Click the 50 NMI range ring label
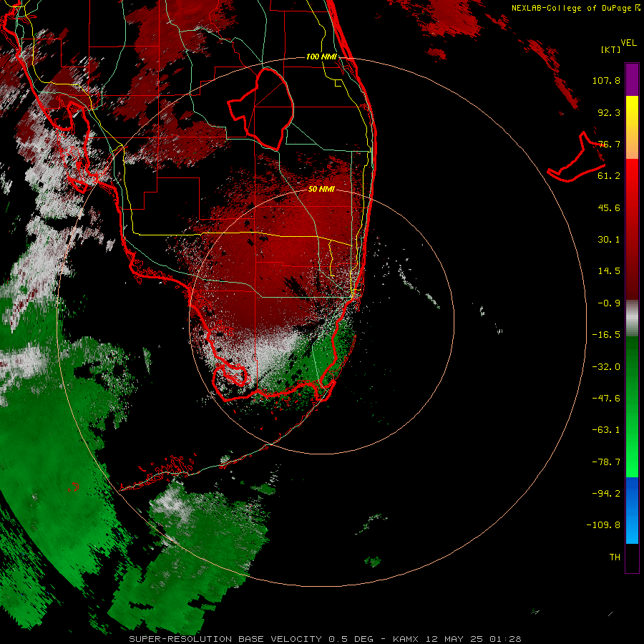Image resolution: width=644 pixels, height=644 pixels. coord(321,190)
